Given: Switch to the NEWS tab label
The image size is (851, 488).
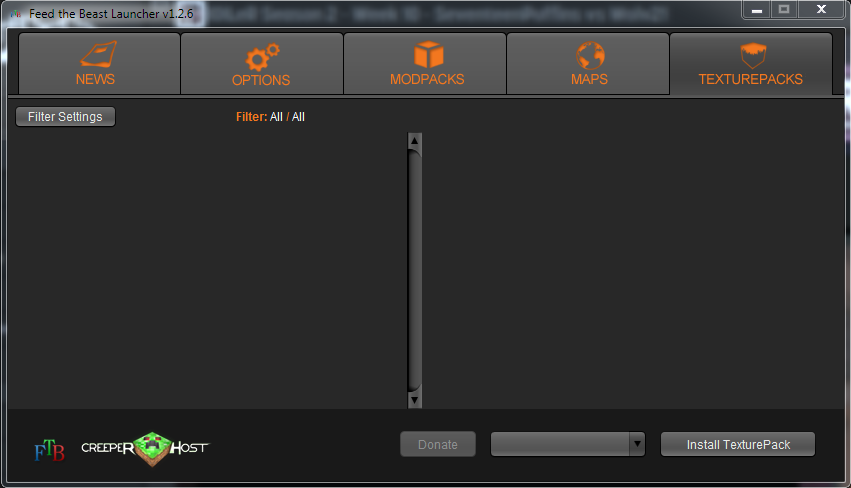Looking at the screenshot, I should coord(95,79).
